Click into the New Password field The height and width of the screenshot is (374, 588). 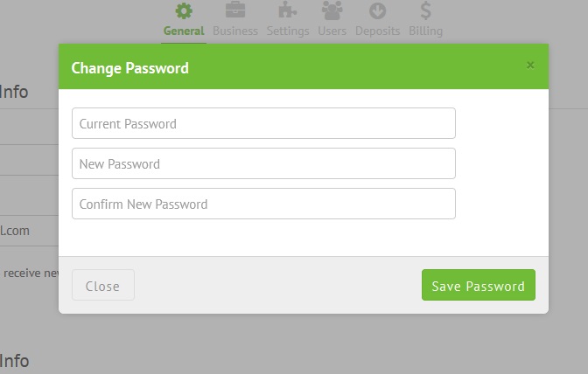pos(263,163)
